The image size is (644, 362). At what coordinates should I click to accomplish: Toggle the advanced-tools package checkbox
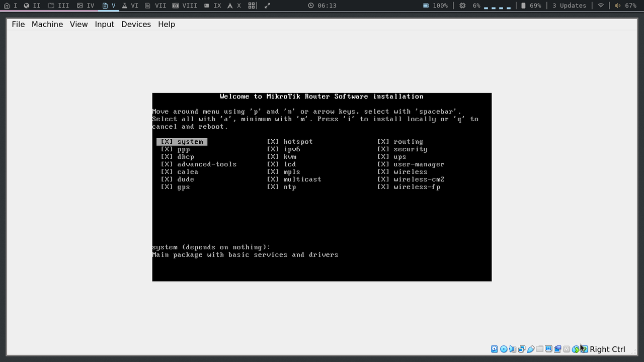pos(167,164)
